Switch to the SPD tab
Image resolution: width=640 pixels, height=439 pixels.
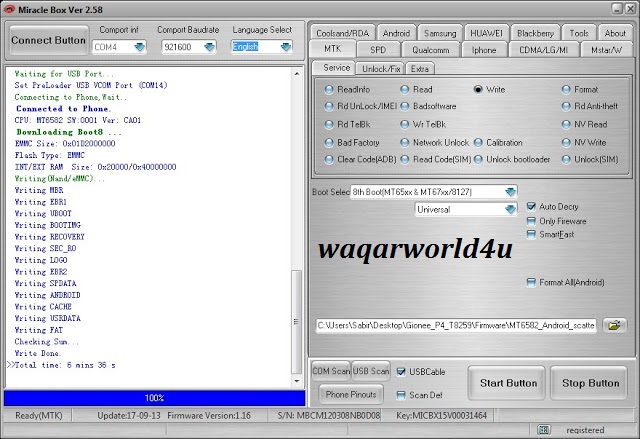(378, 50)
